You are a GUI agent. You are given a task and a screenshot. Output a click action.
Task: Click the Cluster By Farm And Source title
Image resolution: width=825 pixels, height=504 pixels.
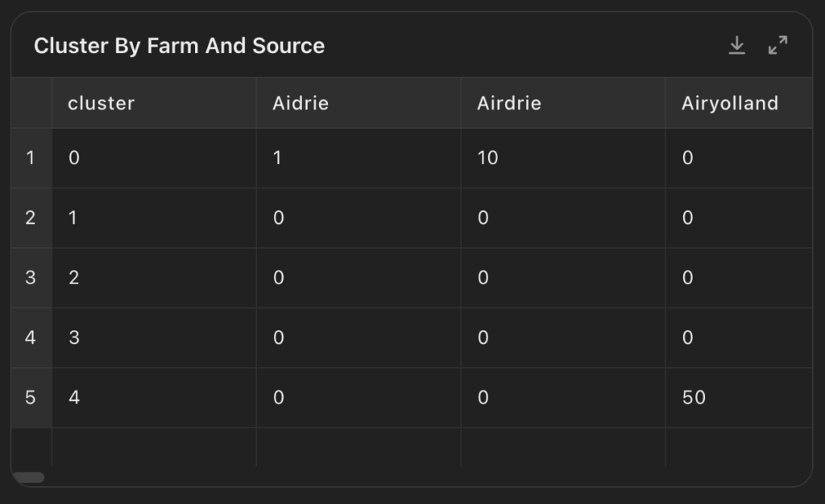point(180,46)
